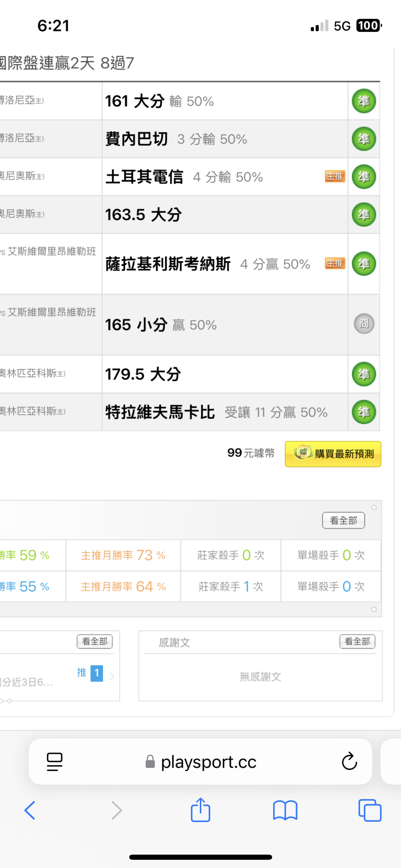This screenshot has height=868, width=401.
Task: Click green 準 badge on 161 大分 row
Action: point(364,101)
